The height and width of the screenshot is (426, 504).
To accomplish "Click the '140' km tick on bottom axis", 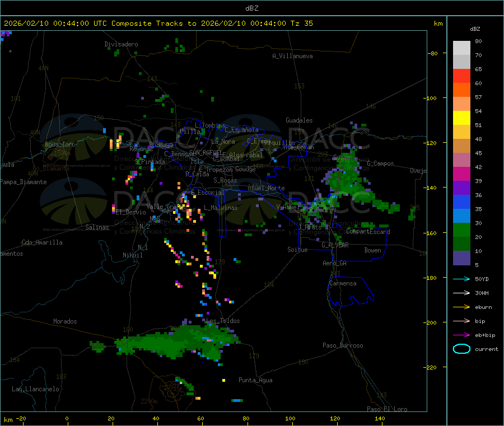I will tap(380, 418).
